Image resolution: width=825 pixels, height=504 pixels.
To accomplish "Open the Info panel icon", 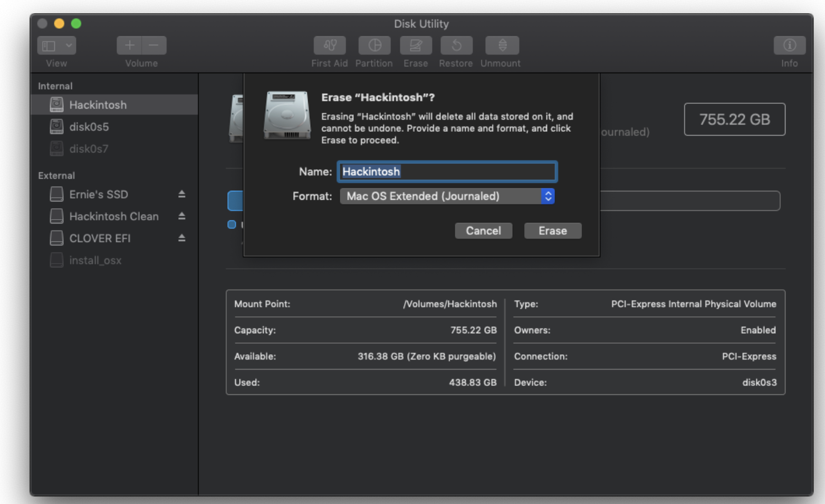I will 790,45.
